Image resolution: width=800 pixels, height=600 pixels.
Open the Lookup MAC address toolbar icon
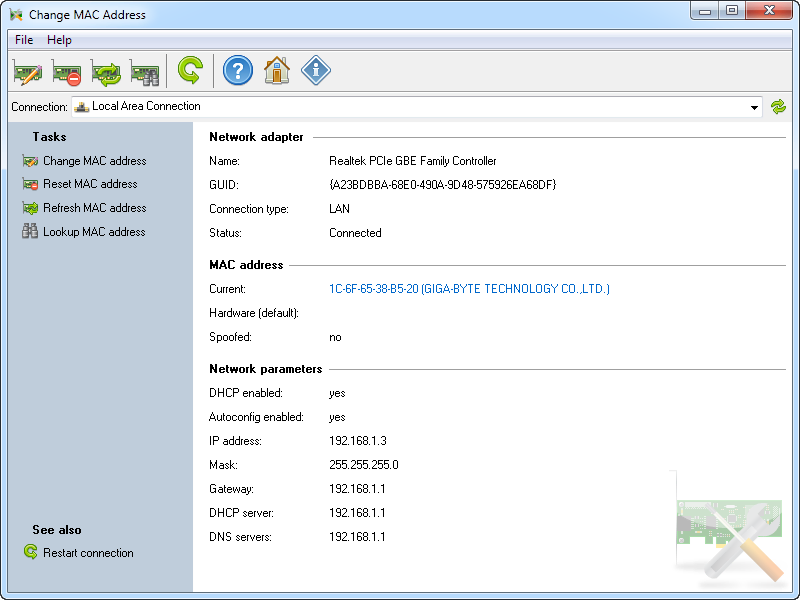(144, 71)
